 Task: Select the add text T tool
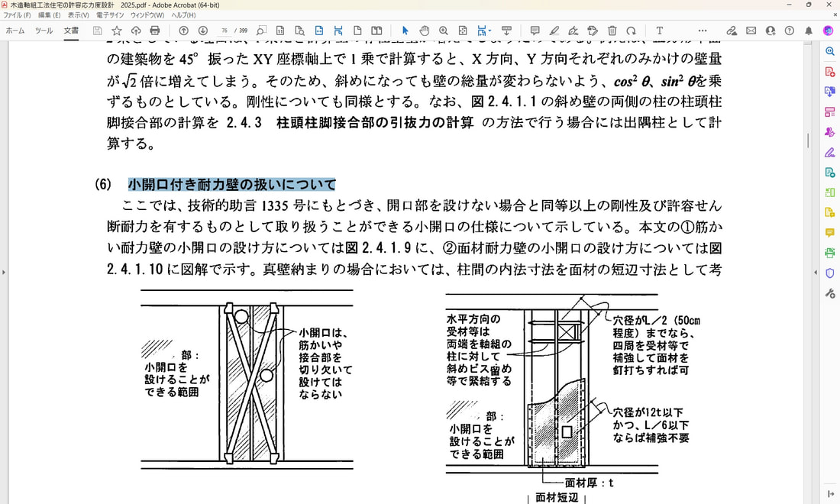[x=660, y=31]
